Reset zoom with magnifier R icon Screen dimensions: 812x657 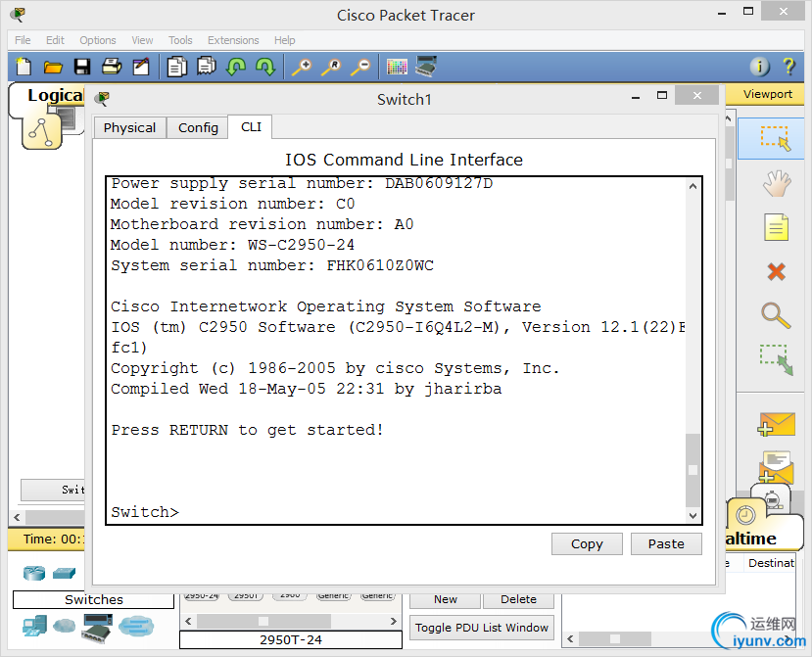(331, 68)
